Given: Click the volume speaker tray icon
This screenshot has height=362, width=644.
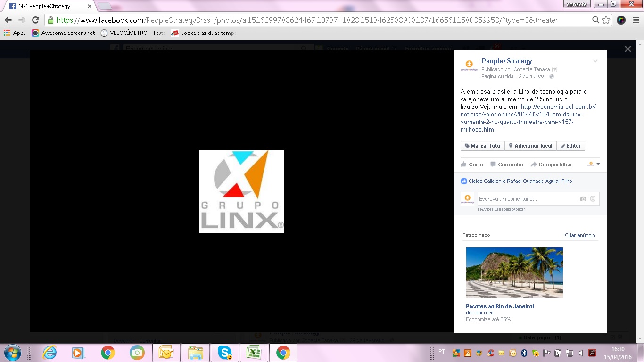Looking at the screenshot, I should pyautogui.click(x=580, y=353).
